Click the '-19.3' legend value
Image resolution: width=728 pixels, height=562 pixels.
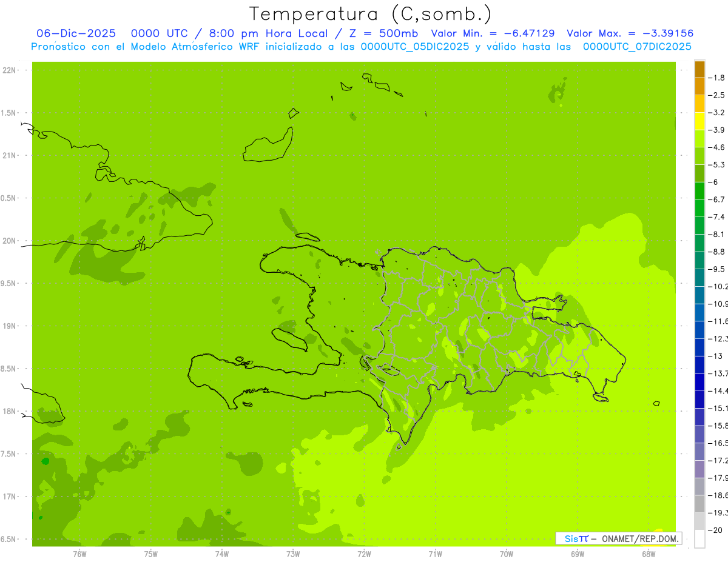(718, 513)
